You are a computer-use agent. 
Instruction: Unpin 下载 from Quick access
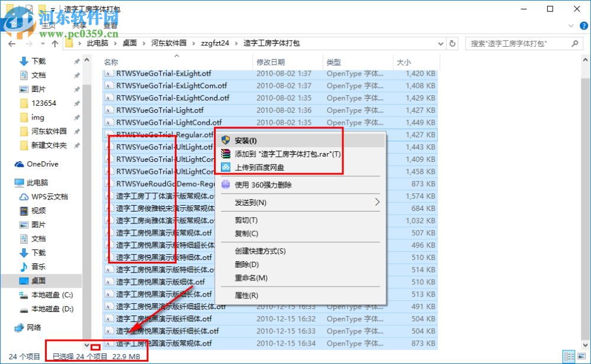pos(76,61)
